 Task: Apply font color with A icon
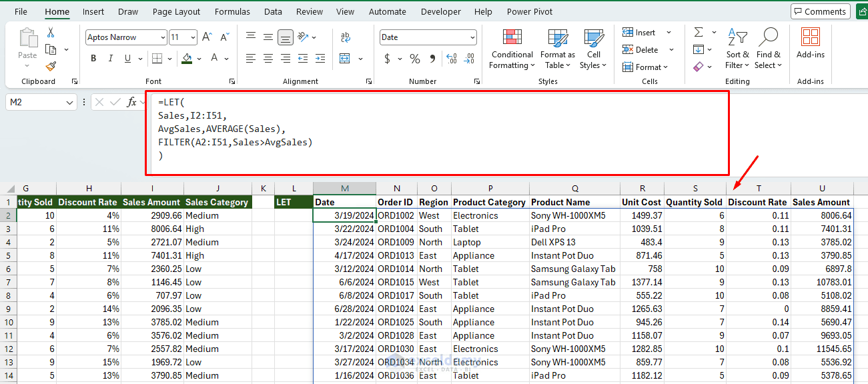215,59
